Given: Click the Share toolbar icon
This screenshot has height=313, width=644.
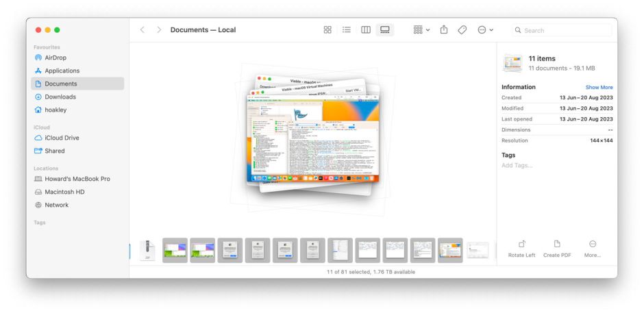Looking at the screenshot, I should point(444,30).
